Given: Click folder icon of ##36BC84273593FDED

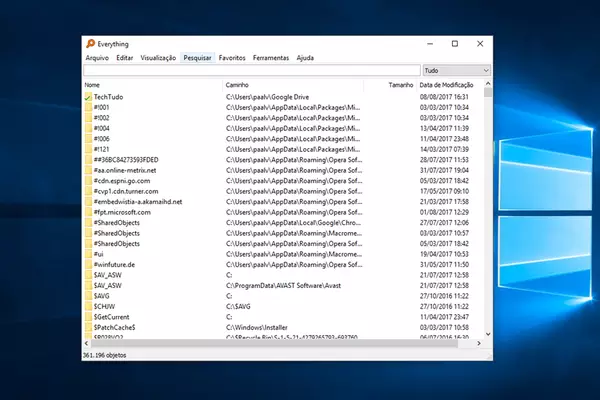Looking at the screenshot, I should point(88,160).
